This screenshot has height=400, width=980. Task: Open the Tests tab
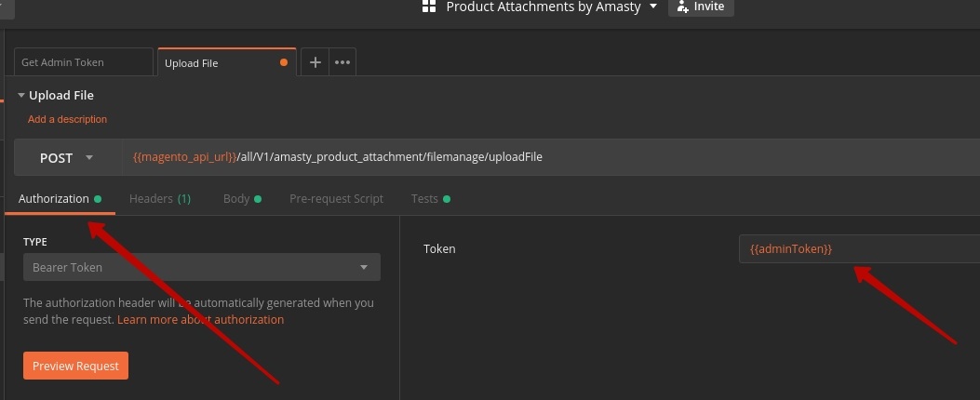[425, 199]
